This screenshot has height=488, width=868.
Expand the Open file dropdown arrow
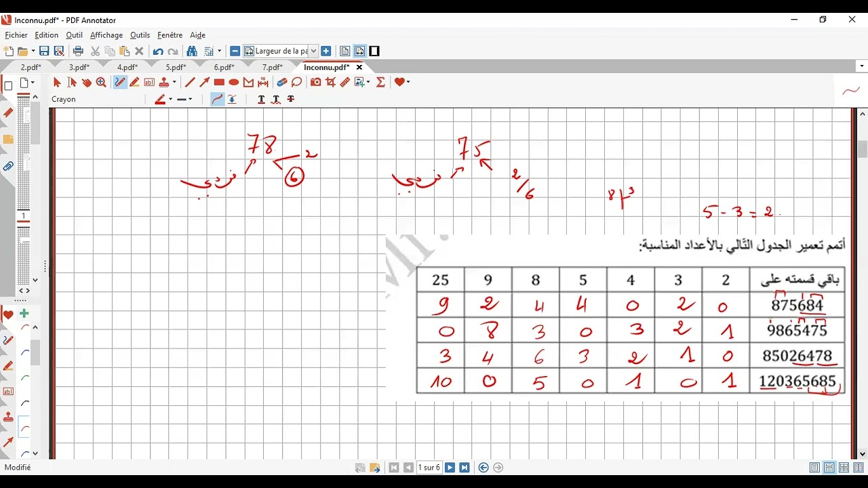pyautogui.click(x=33, y=52)
